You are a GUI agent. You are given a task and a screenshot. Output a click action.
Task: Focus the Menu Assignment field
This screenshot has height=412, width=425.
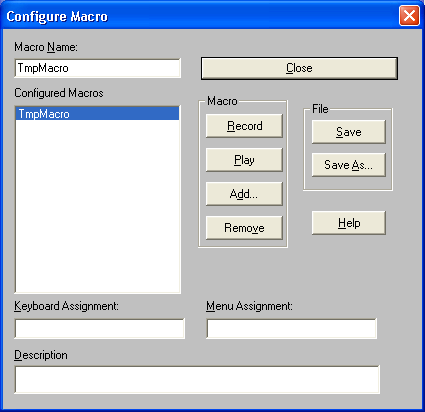click(292, 329)
